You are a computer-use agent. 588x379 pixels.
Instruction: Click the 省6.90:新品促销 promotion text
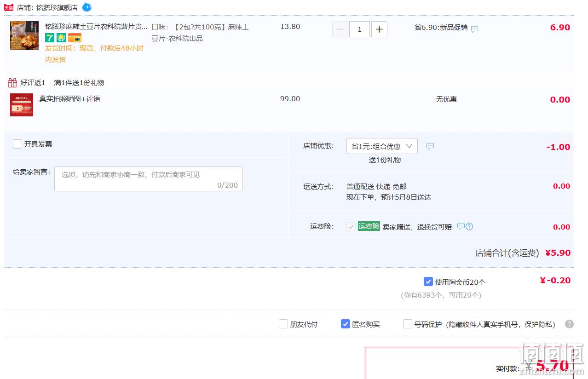coord(441,28)
